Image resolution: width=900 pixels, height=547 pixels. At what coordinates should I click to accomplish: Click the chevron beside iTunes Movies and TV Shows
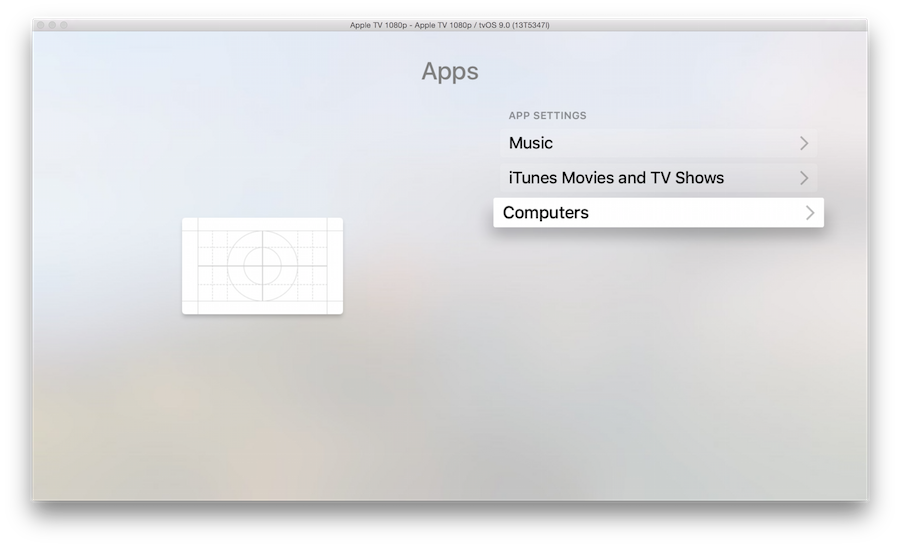[x=804, y=178]
